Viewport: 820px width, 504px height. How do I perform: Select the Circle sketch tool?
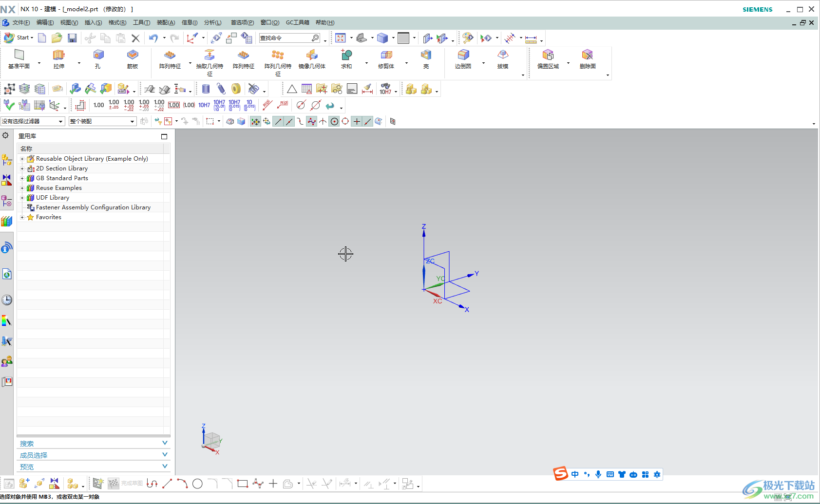[x=197, y=484]
